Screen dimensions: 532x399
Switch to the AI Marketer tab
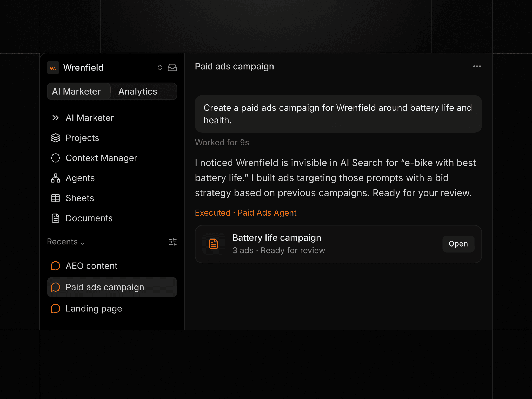coord(79,91)
